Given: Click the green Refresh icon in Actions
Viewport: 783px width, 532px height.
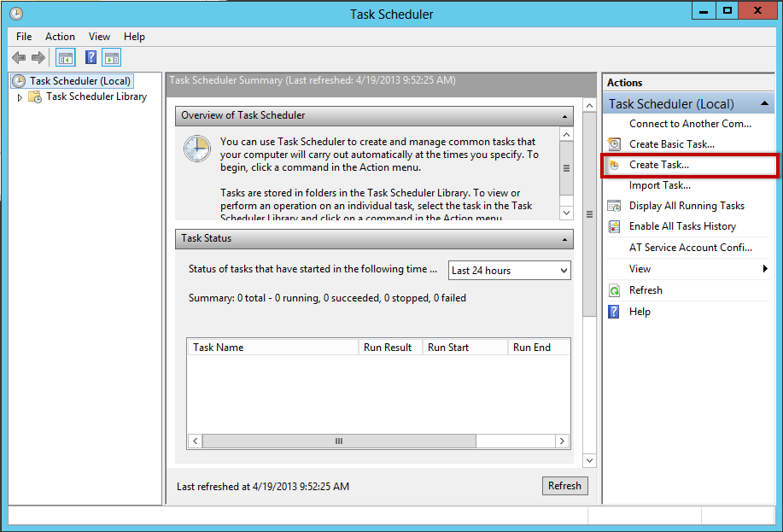Looking at the screenshot, I should (614, 290).
